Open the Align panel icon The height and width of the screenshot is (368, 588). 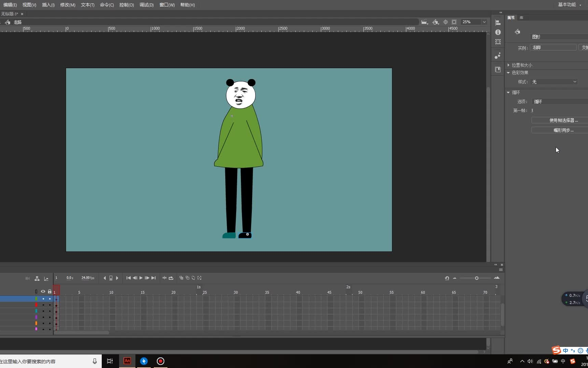tap(498, 22)
